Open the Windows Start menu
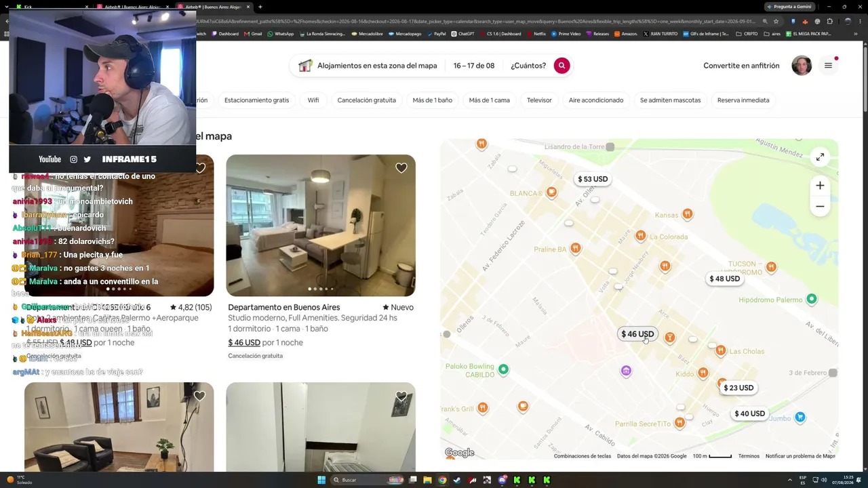The image size is (868, 488). point(321,480)
